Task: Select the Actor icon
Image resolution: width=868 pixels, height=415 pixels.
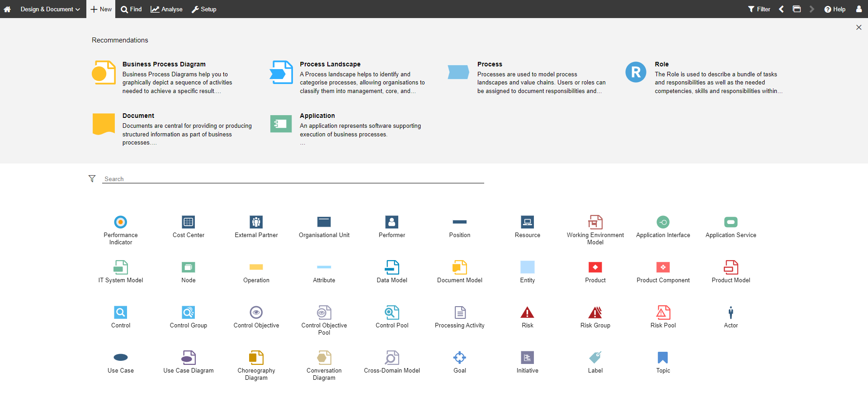Action: click(731, 312)
